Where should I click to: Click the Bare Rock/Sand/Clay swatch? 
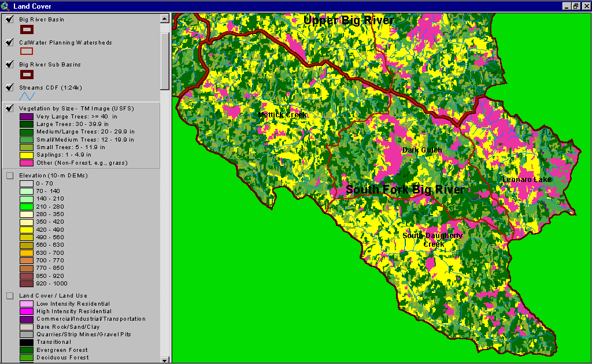27,327
